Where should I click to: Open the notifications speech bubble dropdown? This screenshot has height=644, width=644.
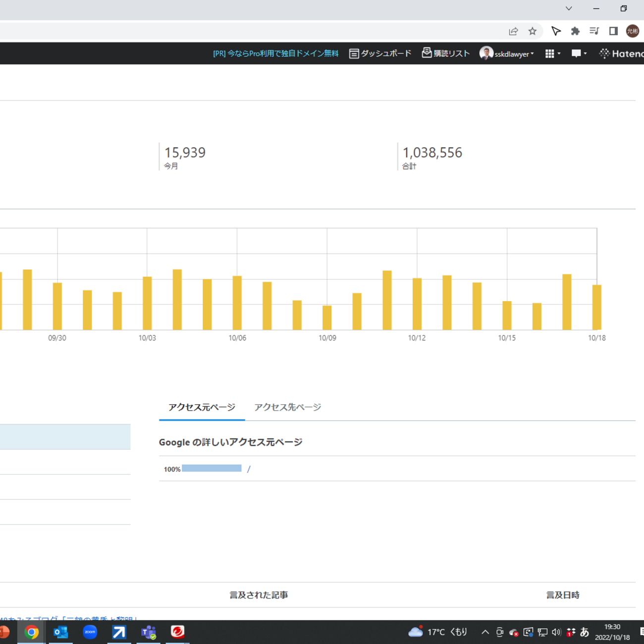click(579, 54)
